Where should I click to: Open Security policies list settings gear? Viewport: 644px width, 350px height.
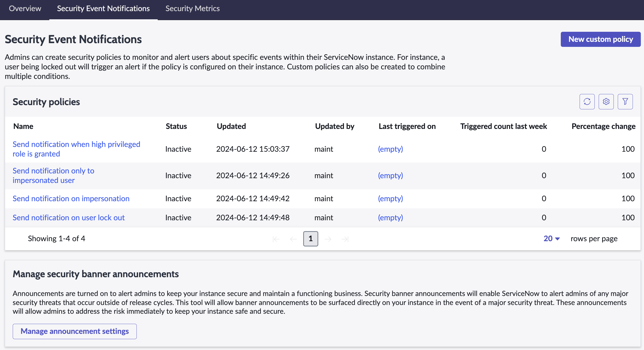[x=606, y=102]
